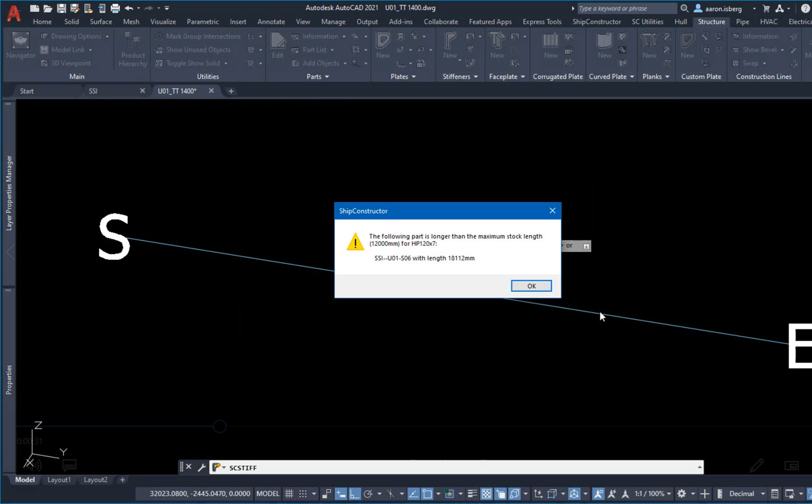Viewport: 812px width, 504px height.
Task: Toggle Polar tracking in status bar
Action: pos(368,493)
